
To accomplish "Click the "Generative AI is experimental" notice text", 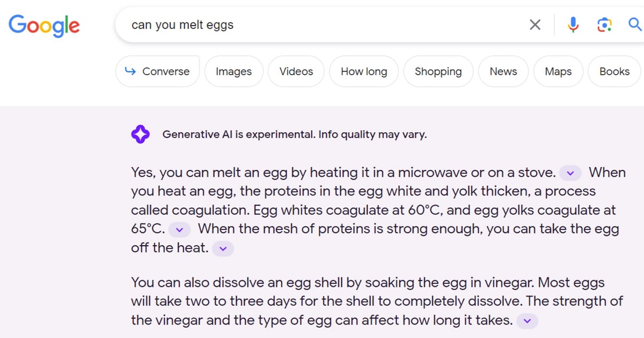I will point(295,134).
